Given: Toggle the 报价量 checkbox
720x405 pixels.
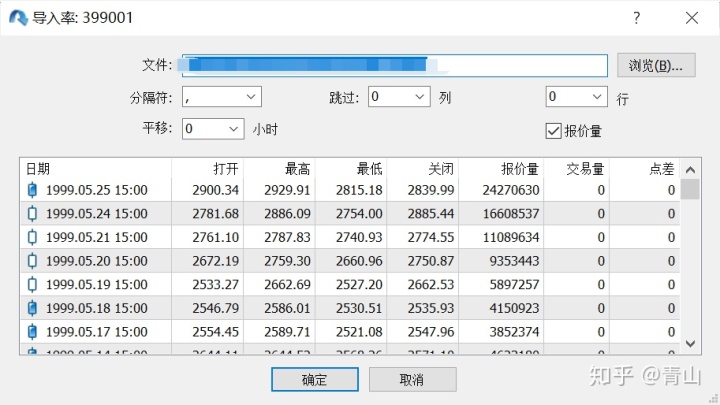Looking at the screenshot, I should click(553, 131).
